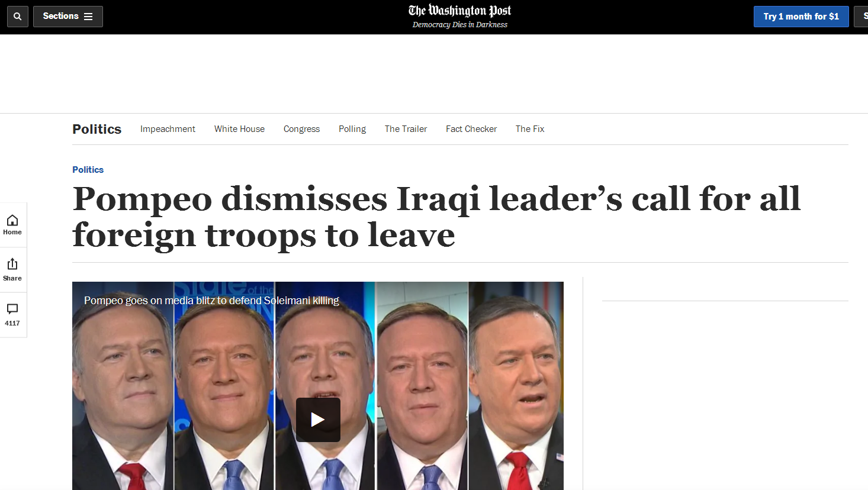Click the Pompeo video thumbnail image

click(318, 386)
